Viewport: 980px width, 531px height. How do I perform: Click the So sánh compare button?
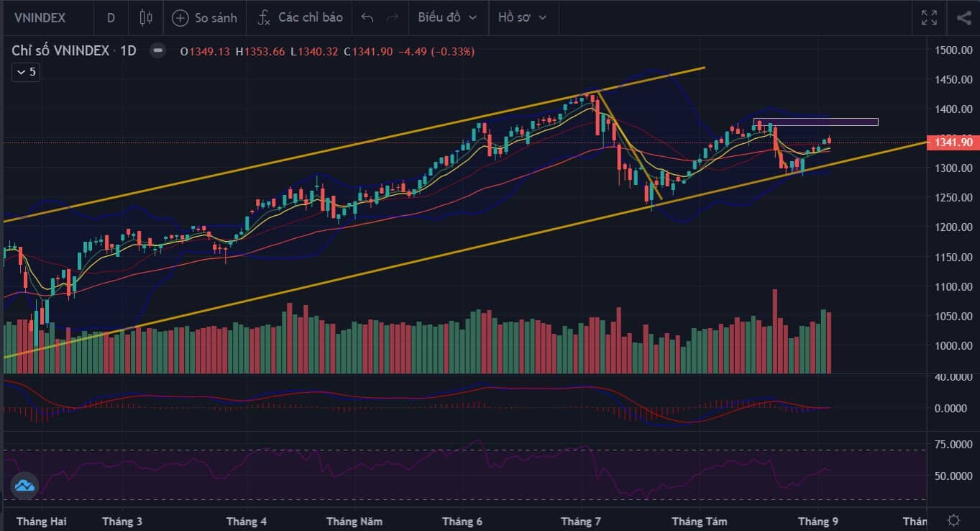205,17
